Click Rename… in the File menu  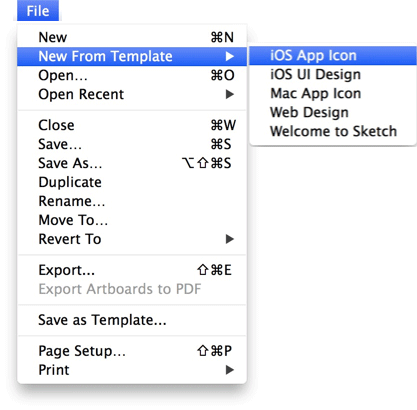coord(132,201)
